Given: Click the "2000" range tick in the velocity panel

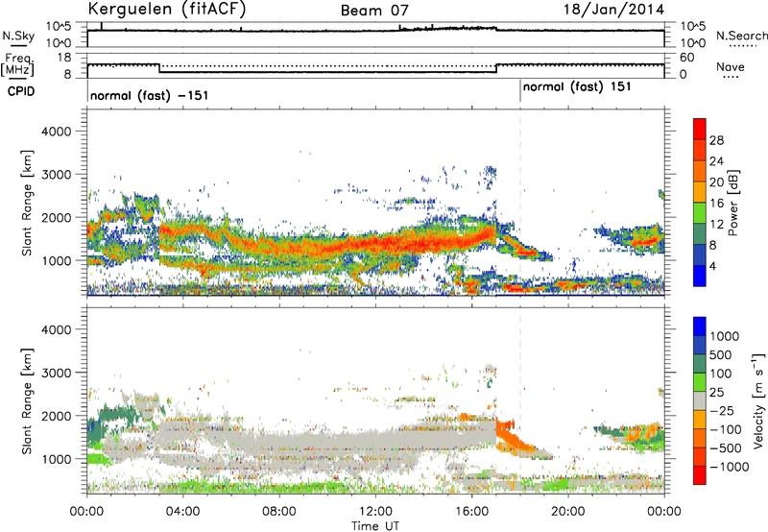Looking at the screenshot, I should tap(57, 416).
